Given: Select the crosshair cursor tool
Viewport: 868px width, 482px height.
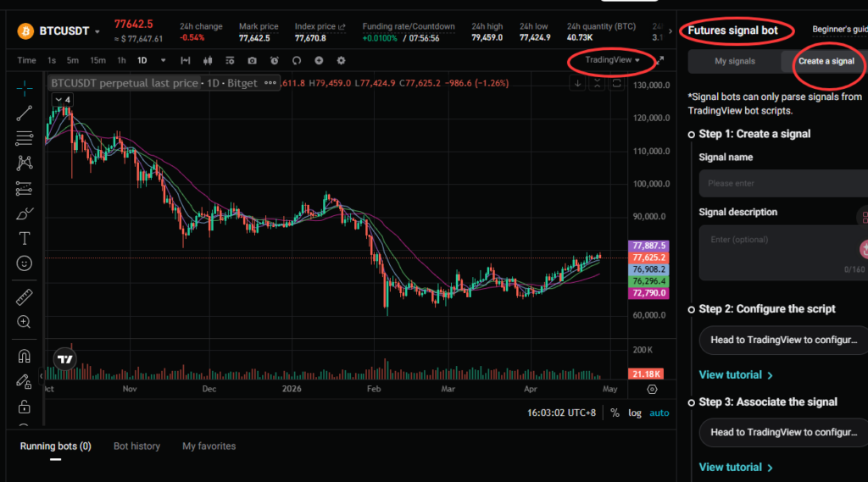Looking at the screenshot, I should pyautogui.click(x=24, y=88).
